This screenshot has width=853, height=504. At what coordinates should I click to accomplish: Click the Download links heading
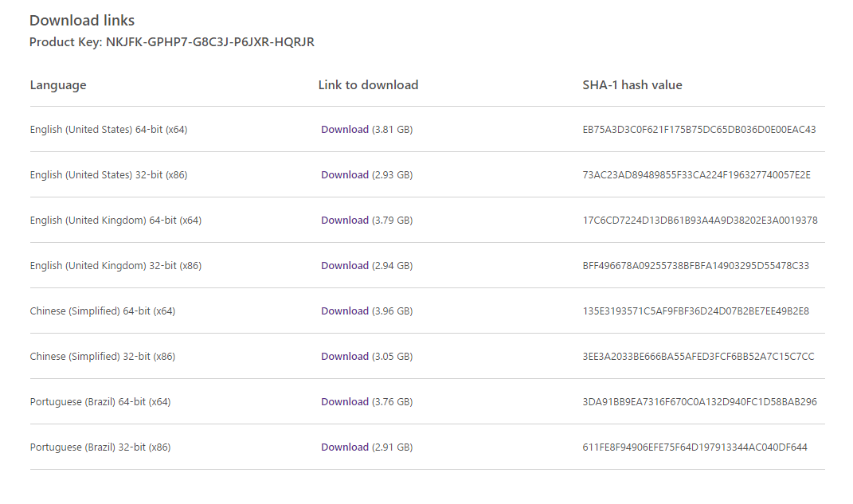(x=82, y=21)
